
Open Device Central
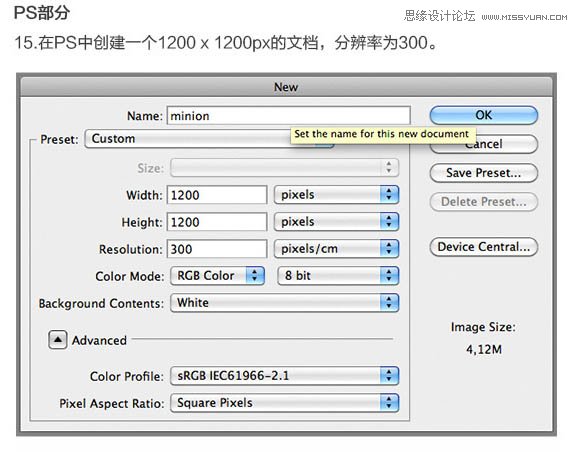[484, 247]
